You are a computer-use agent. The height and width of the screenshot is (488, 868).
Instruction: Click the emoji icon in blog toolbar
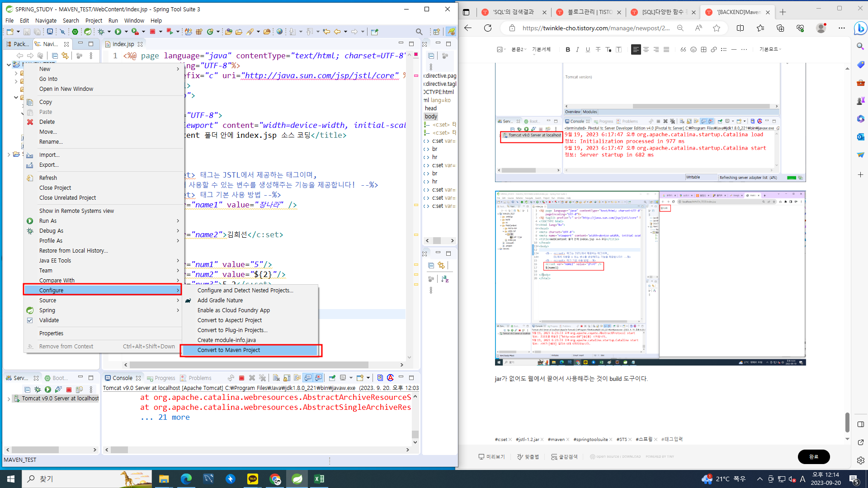[693, 50]
